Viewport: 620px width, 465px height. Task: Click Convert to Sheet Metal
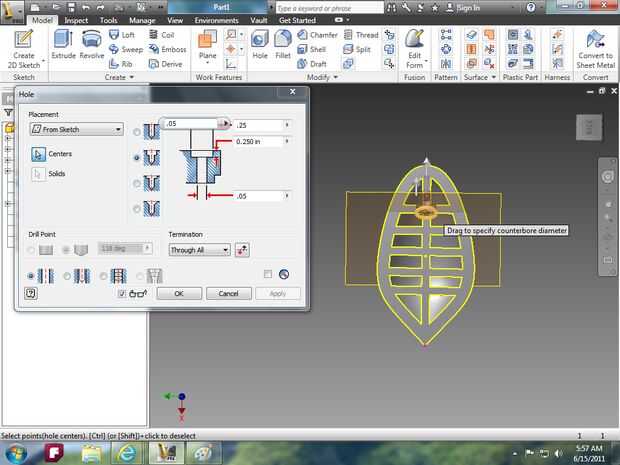click(x=595, y=49)
